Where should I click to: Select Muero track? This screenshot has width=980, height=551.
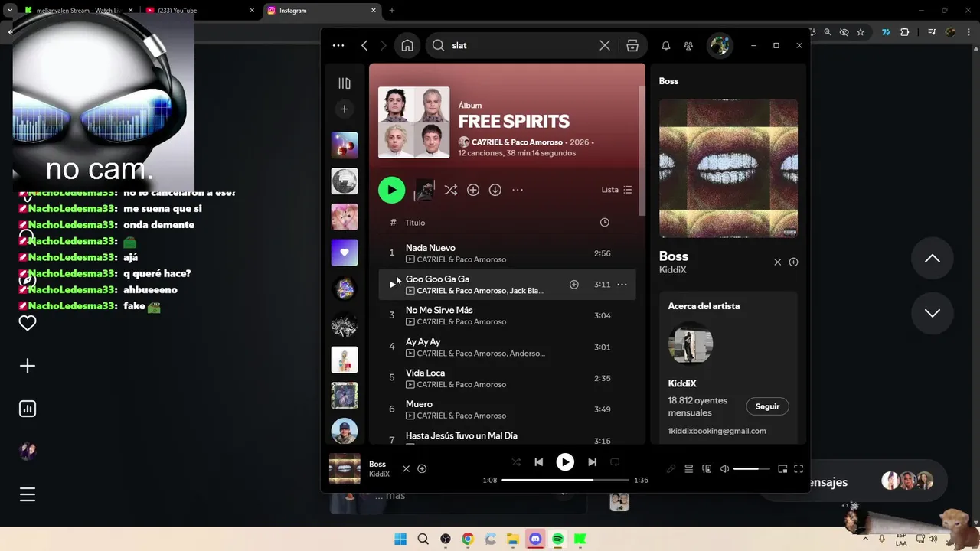click(507, 409)
